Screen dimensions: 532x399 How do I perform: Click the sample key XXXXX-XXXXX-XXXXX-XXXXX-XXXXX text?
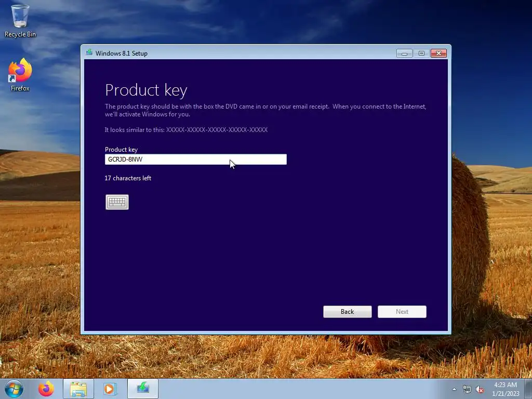click(x=217, y=129)
